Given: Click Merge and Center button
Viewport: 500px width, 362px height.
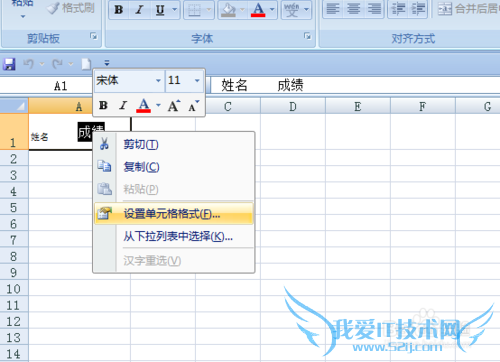Looking at the screenshot, I should pyautogui.click(x=468, y=9).
